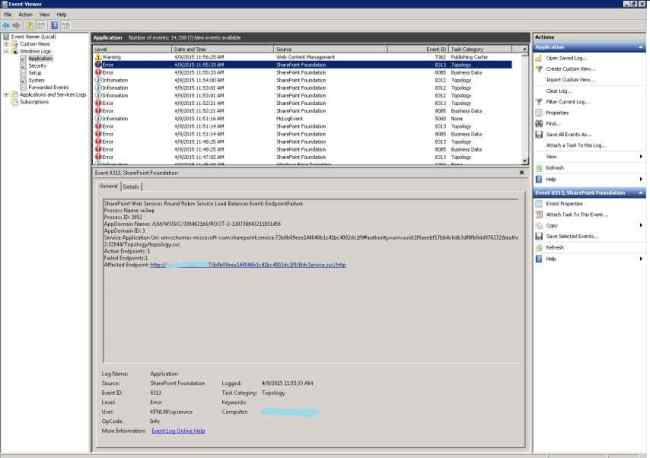Select the Application log tree item
The width and height of the screenshot is (650, 458).
[40, 58]
